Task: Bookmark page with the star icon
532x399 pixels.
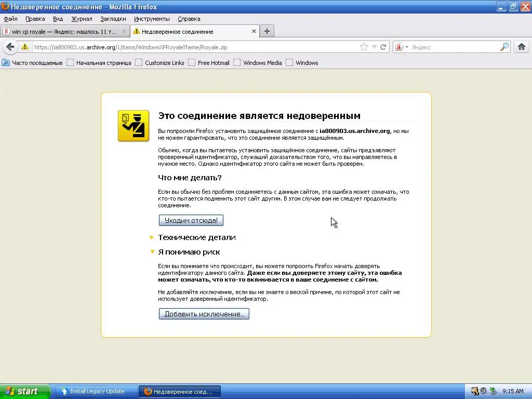Action: coord(364,47)
